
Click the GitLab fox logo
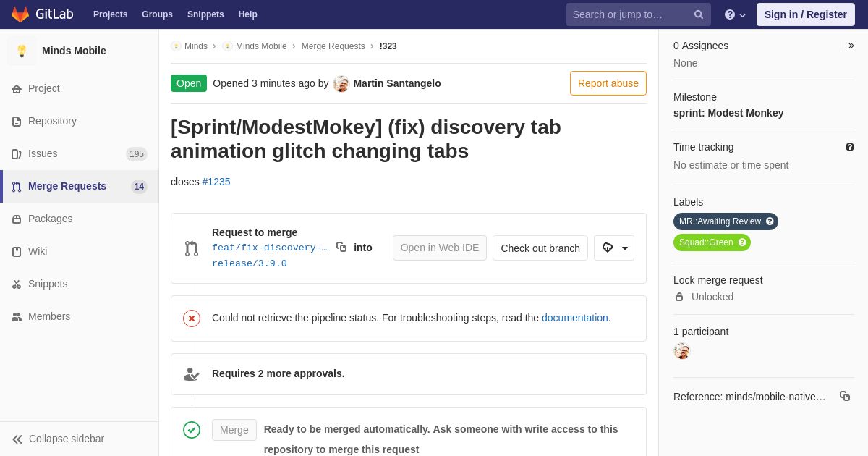tap(20, 14)
